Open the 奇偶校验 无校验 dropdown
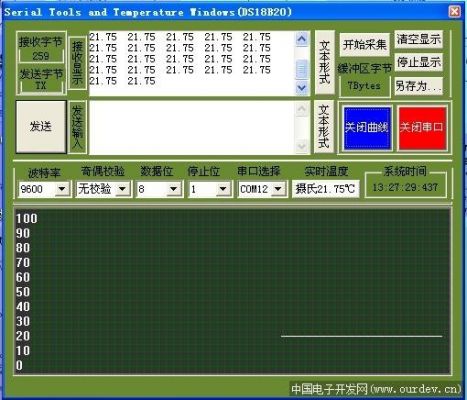467x400 pixels. [x=122, y=189]
